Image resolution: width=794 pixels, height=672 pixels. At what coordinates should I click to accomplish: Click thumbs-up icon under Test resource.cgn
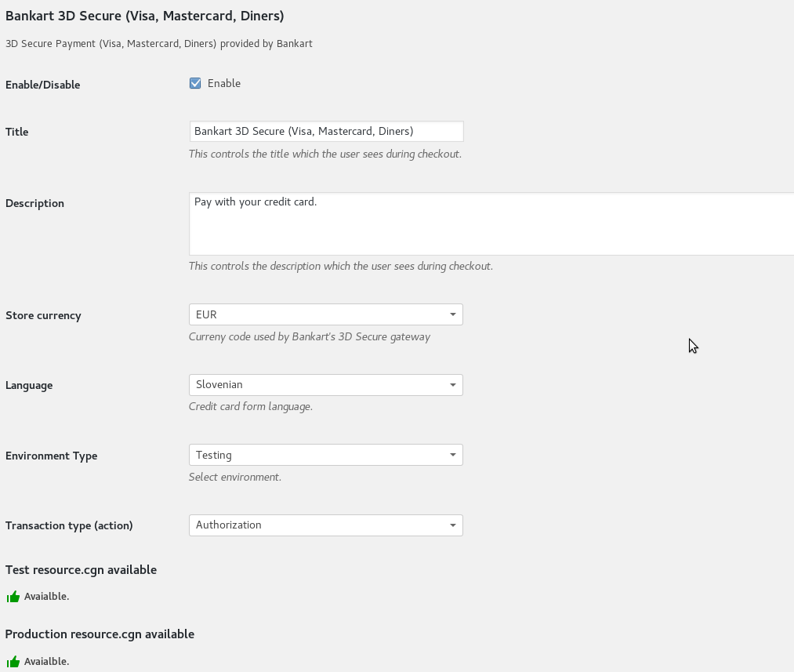pyautogui.click(x=13, y=597)
